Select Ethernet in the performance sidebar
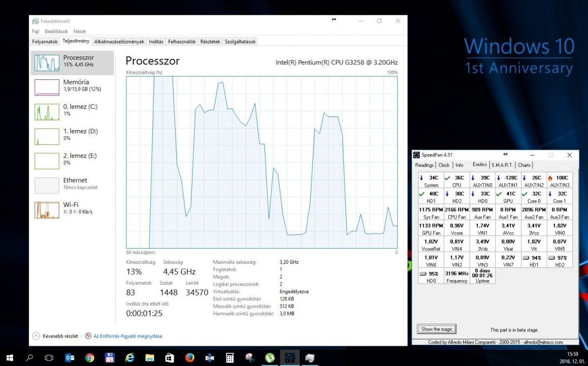This screenshot has height=366, width=588. (x=72, y=186)
